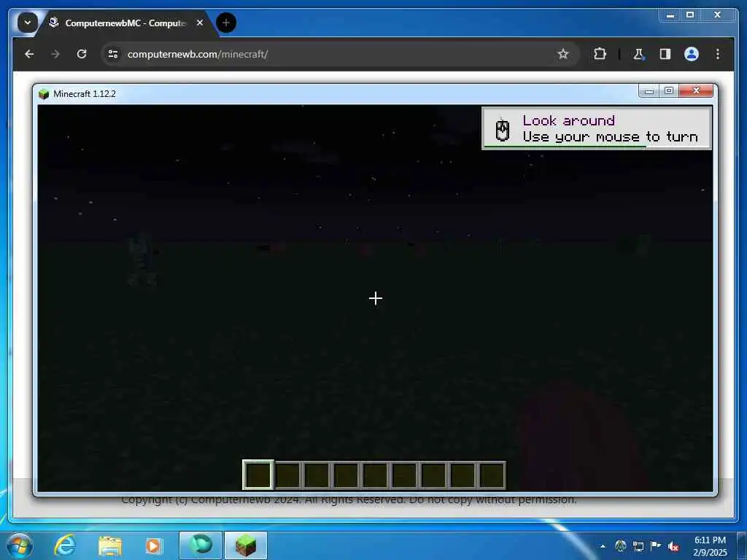Click the crosshair in the game view
The height and width of the screenshot is (560, 747).
[x=376, y=298]
